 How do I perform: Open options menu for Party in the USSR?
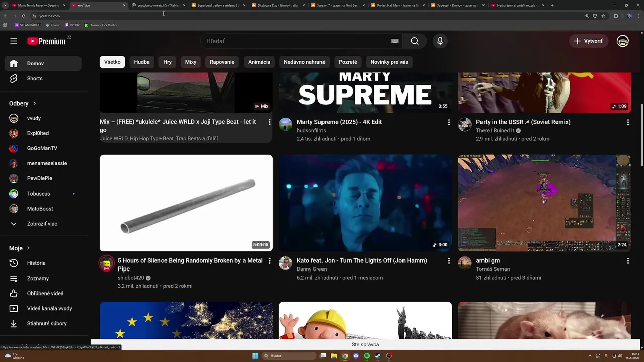pyautogui.click(x=628, y=122)
